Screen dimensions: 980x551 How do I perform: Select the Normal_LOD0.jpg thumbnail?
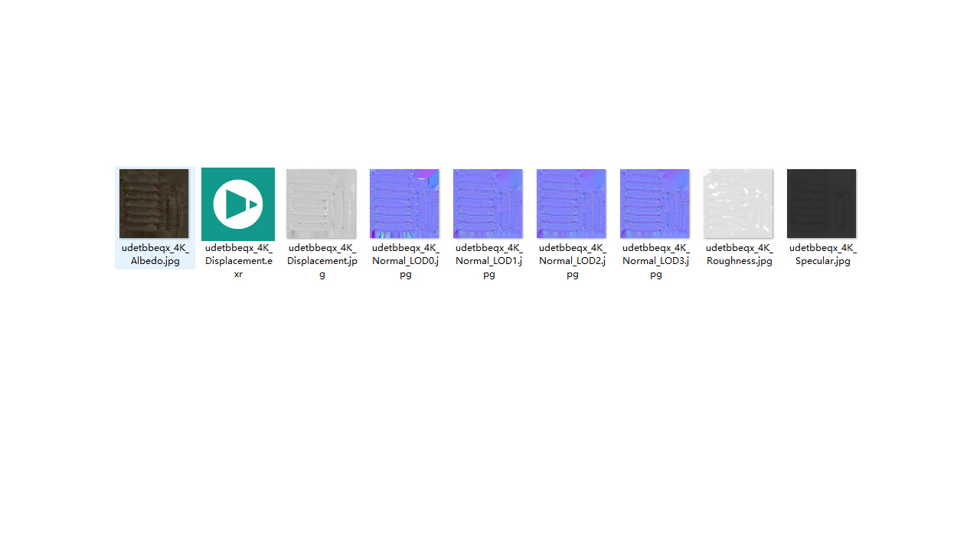pos(404,204)
